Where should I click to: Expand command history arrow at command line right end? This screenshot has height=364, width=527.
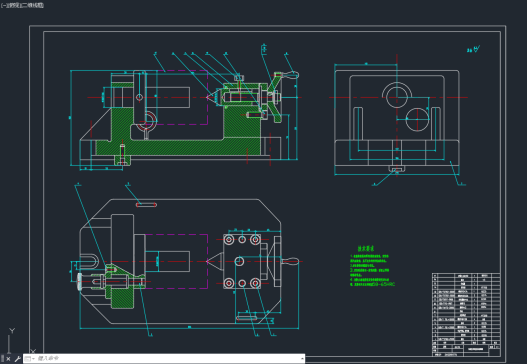(302, 359)
